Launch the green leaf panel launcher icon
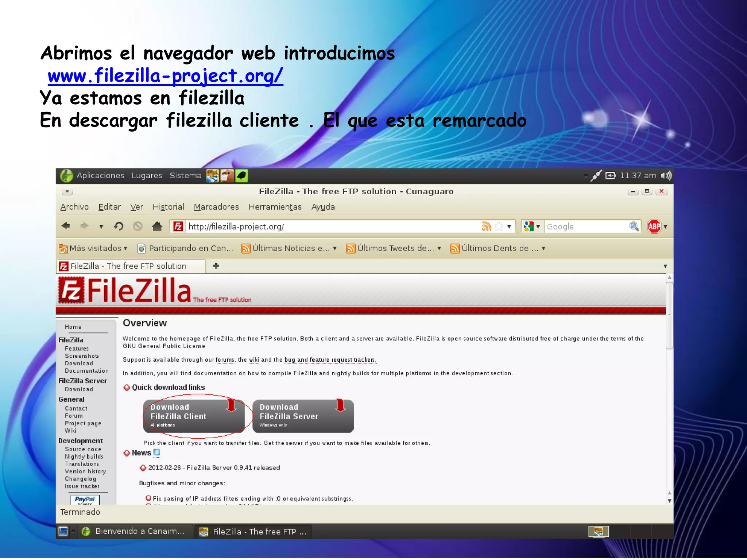This screenshot has height=560, width=747. pos(241,176)
